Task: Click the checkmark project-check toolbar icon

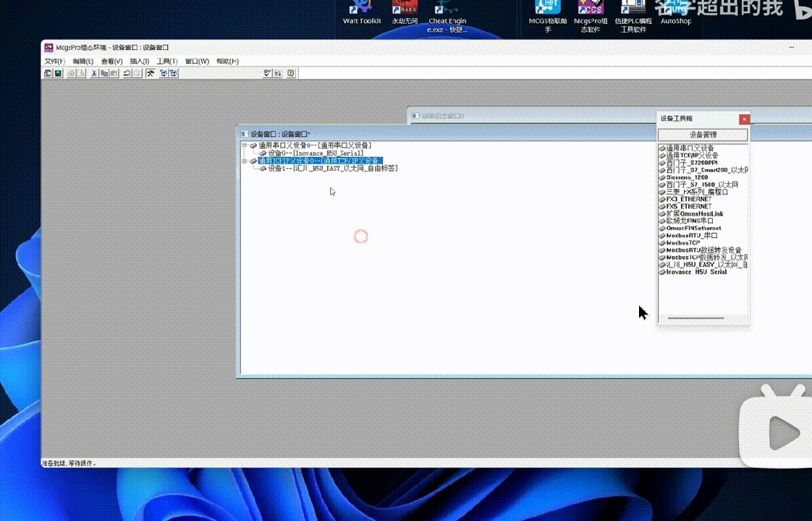Action: tap(267, 74)
